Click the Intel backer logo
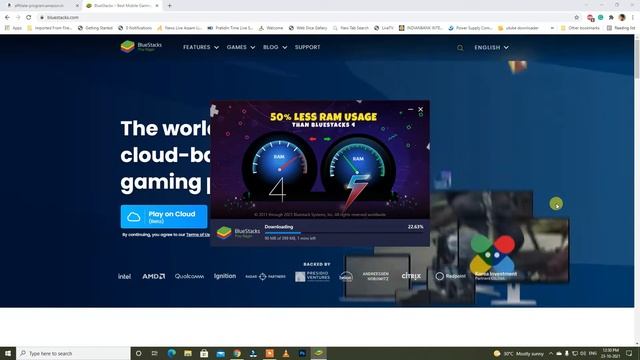640x360 pixels. [x=124, y=276]
